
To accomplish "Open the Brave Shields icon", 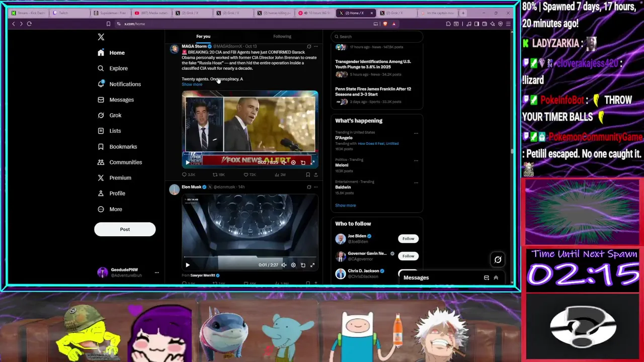I will (385, 24).
